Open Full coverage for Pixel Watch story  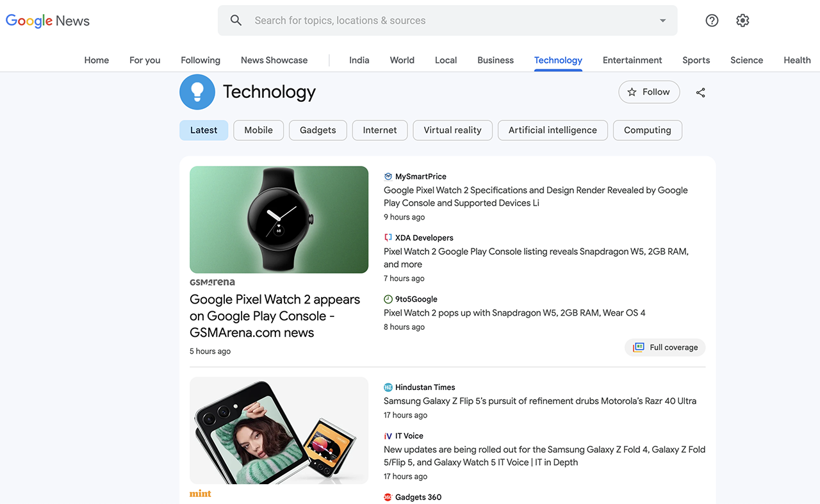click(x=665, y=347)
